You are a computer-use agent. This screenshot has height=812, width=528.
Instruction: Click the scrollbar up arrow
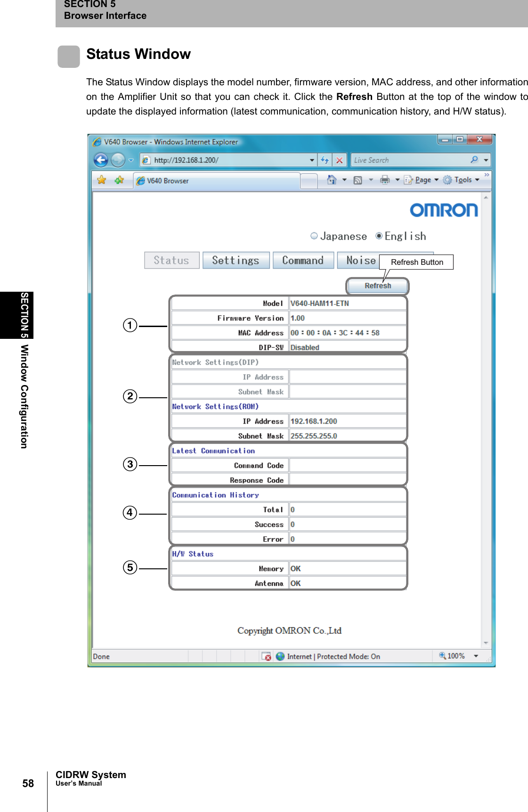point(486,197)
